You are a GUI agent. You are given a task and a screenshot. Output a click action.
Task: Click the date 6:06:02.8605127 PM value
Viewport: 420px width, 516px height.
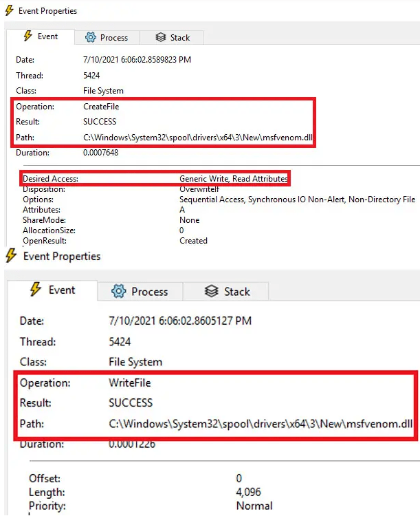tap(180, 321)
